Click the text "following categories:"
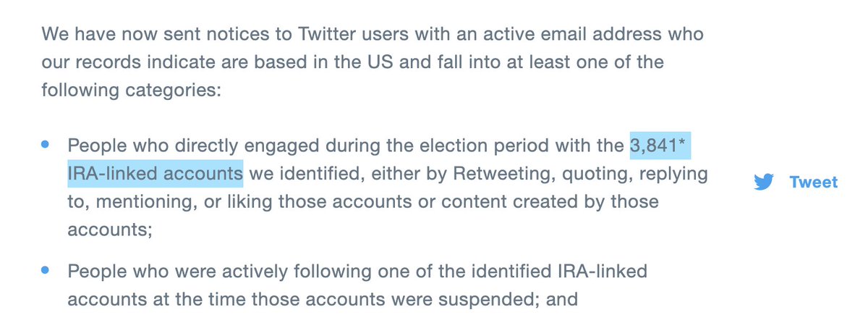Image resolution: width=868 pixels, height=315 pixels. (x=119, y=92)
